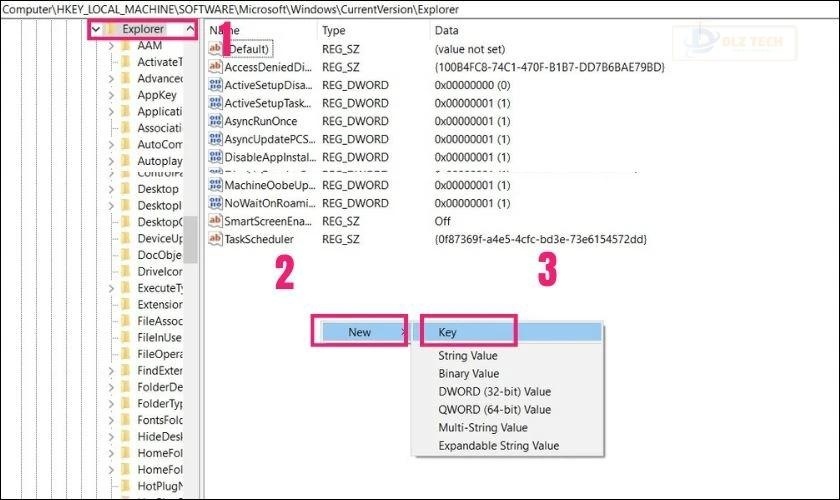Select the SmartScreenEna value icon
The width and height of the screenshot is (840, 500).
215,221
